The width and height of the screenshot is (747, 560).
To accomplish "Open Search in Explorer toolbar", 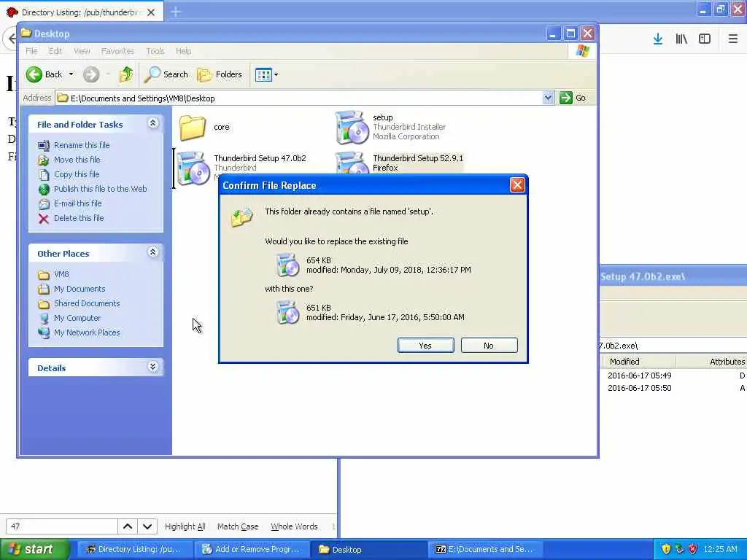I will click(166, 74).
